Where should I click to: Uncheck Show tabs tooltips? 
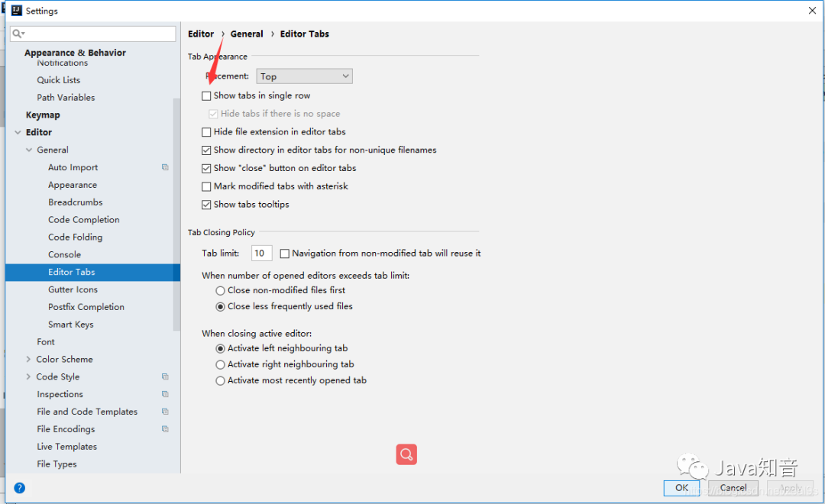(206, 205)
